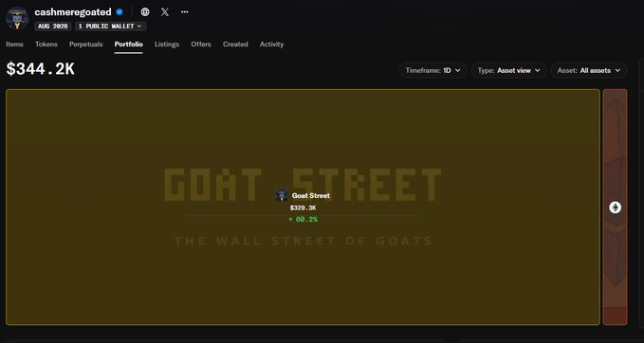The width and height of the screenshot is (644, 343).
Task: Switch to the Offers tab
Action: 201,45
